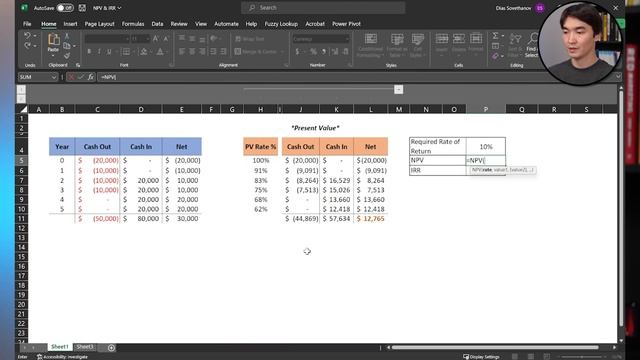Open the Clipboard group dialog launcher

pyautogui.click(x=78, y=65)
